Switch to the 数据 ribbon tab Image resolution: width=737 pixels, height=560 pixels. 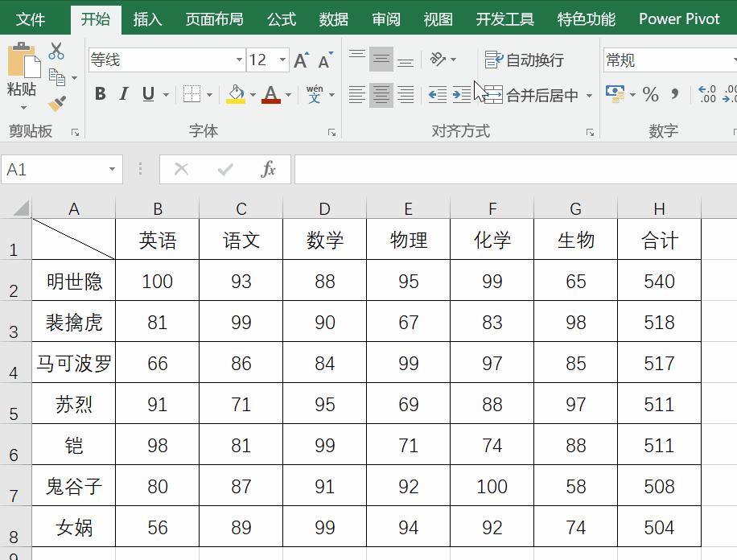pyautogui.click(x=333, y=19)
